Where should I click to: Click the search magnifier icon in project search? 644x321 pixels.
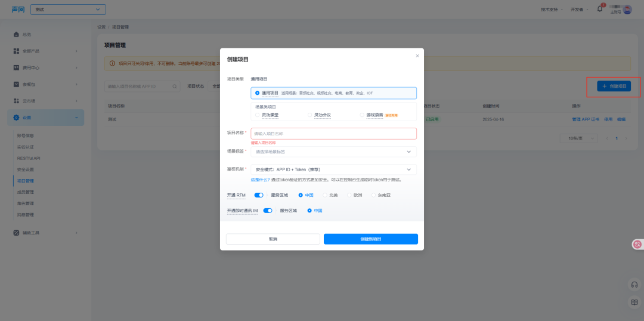tap(175, 87)
